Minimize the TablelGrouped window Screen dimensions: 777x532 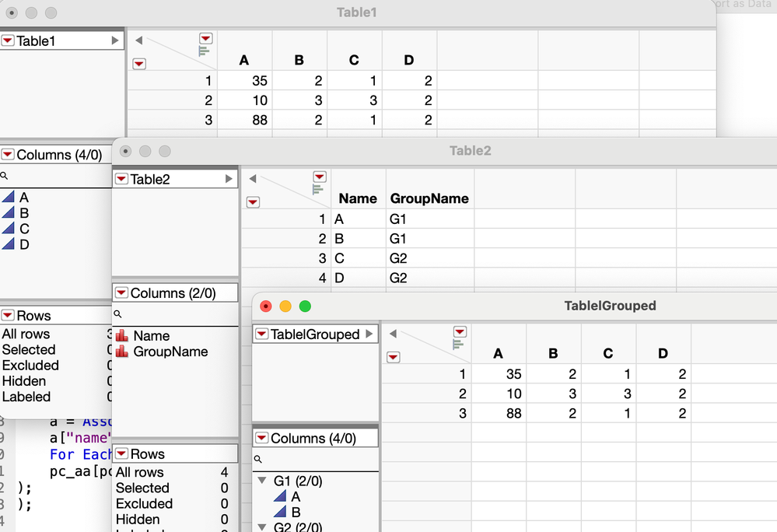coord(285,306)
